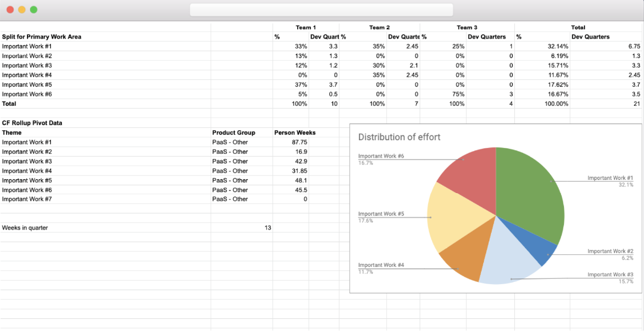Select the 'PaaS - Other' cell beside Important Work #7

[x=231, y=199]
